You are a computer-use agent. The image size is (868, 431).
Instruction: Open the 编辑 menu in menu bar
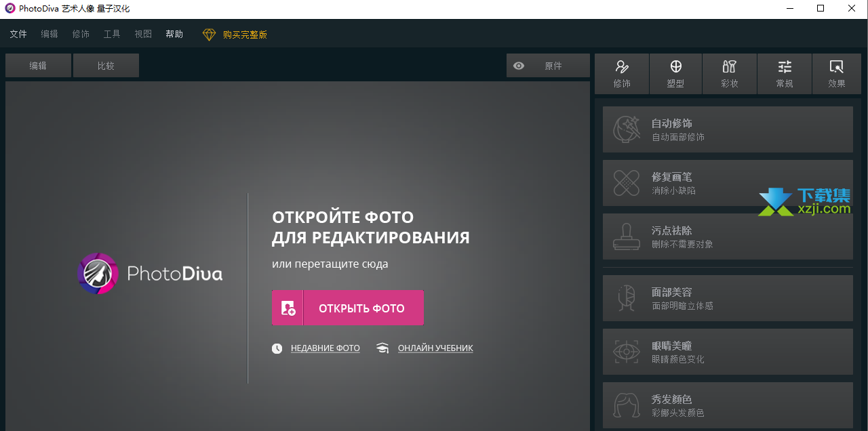(50, 34)
